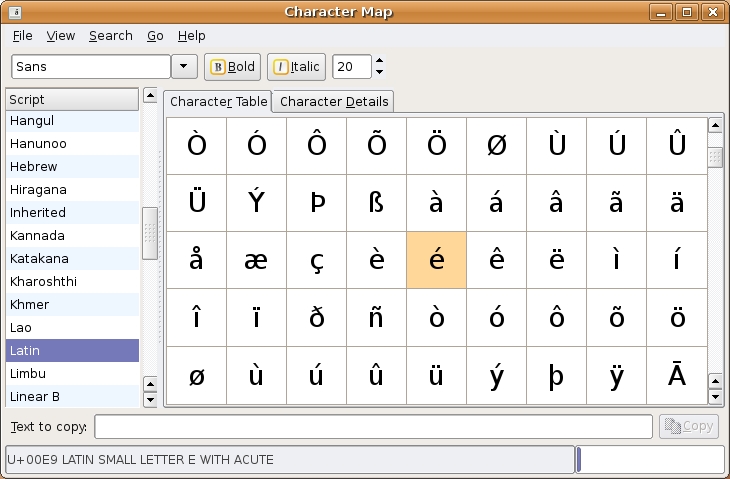730x479 pixels.
Task: Open the Search menu
Action: pos(110,35)
